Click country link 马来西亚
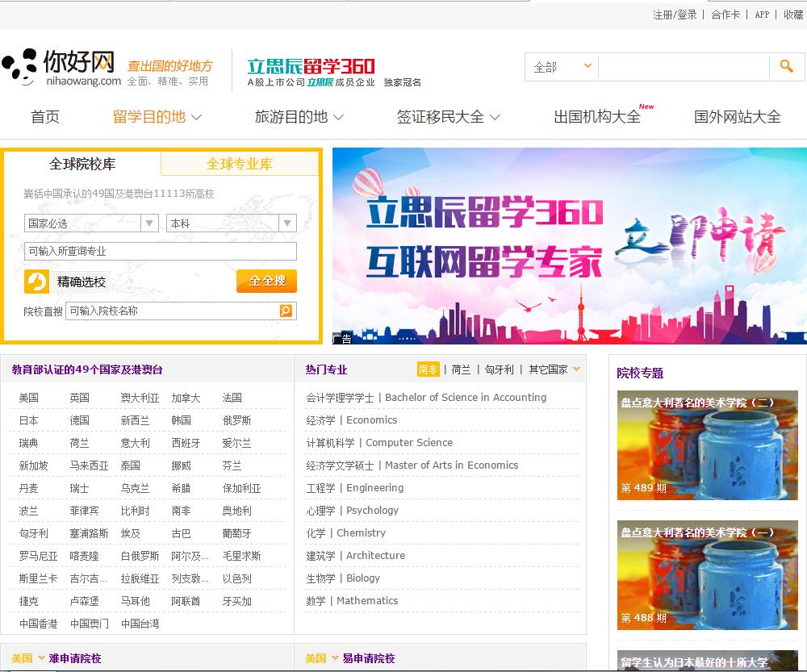Viewport: 807px width, 672px height. [x=89, y=465]
